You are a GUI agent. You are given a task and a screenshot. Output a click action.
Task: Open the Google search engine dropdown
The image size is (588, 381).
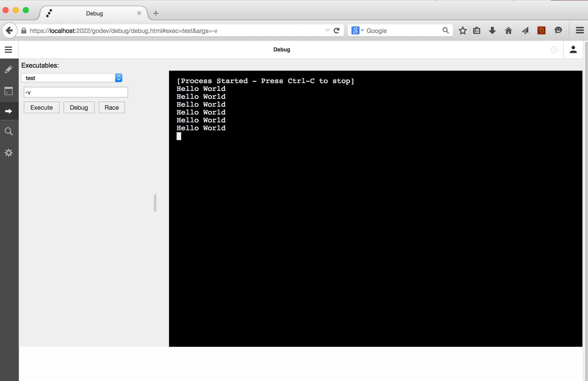pyautogui.click(x=358, y=31)
